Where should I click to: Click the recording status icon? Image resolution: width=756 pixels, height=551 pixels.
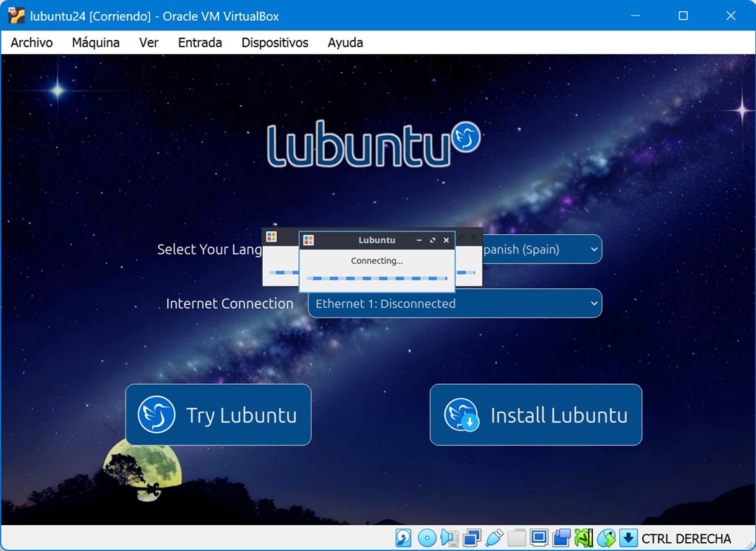(562, 538)
